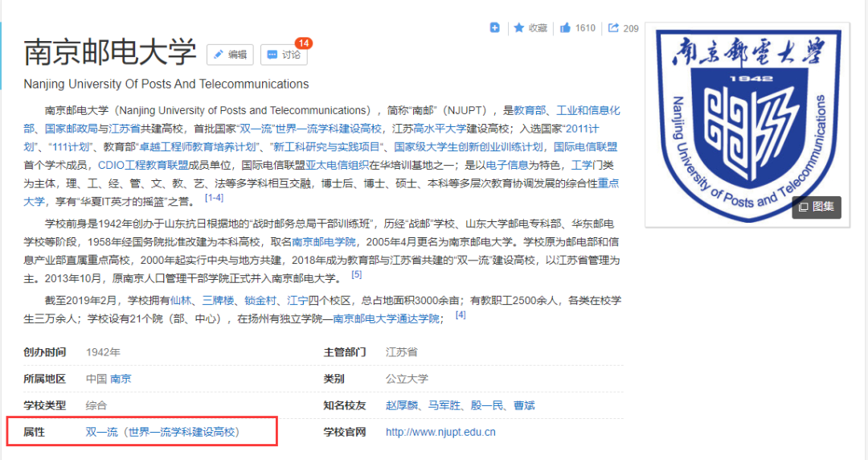Viewport: 868px width, 460px height.
Task: Open the 三牌楼 campus link
Action: (x=218, y=301)
